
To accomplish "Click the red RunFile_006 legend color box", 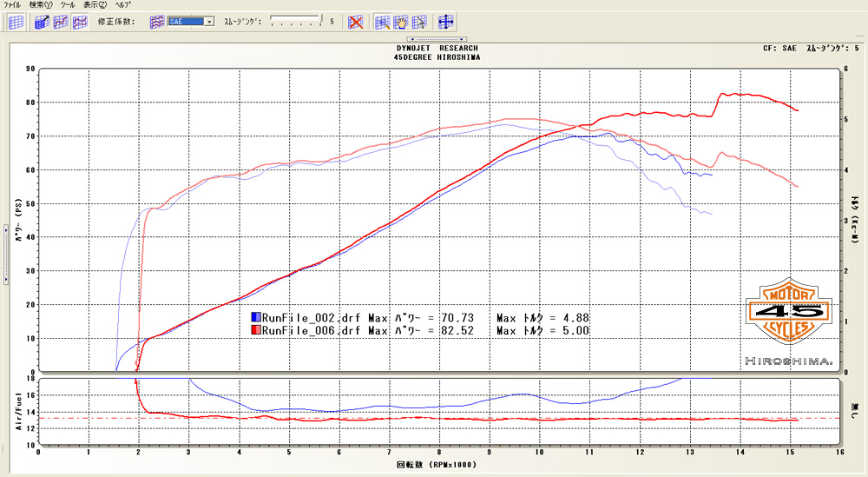I will pos(255,330).
